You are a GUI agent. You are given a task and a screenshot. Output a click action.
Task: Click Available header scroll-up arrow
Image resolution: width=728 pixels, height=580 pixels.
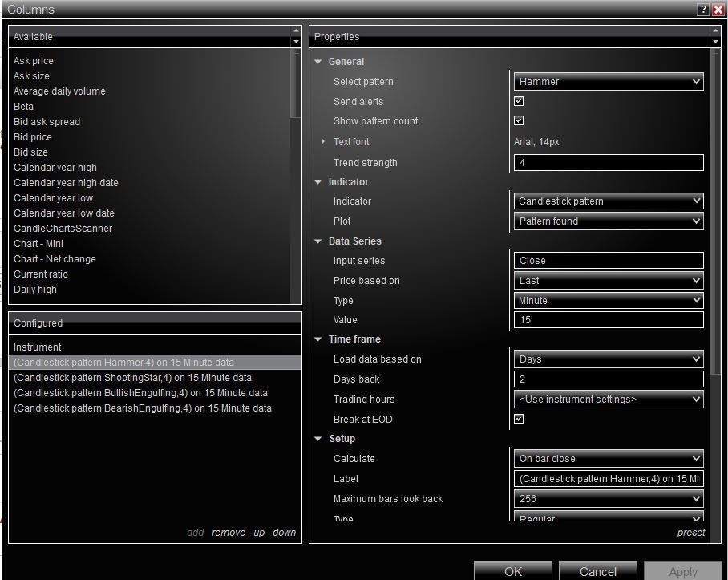click(296, 30)
